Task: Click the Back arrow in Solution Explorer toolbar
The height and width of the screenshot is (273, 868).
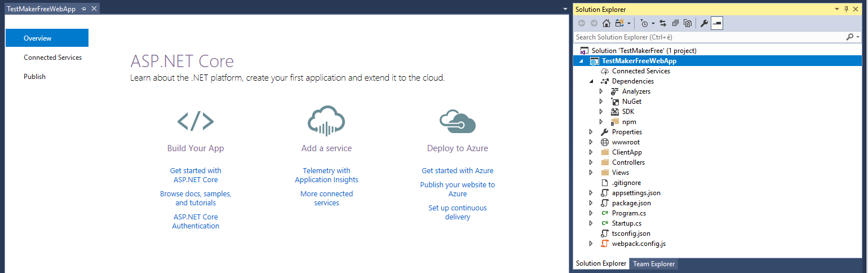Action: click(582, 23)
